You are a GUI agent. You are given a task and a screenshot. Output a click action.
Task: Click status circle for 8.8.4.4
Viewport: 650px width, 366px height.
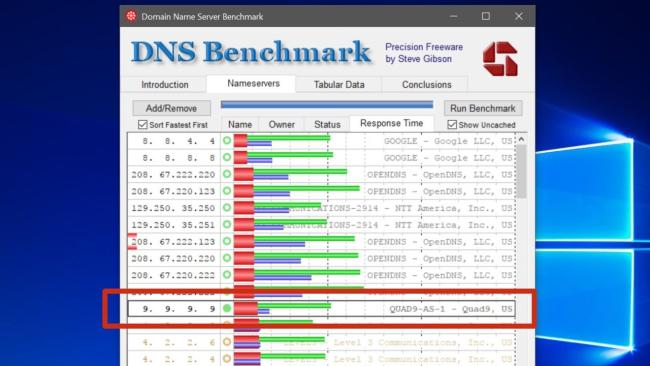click(227, 141)
